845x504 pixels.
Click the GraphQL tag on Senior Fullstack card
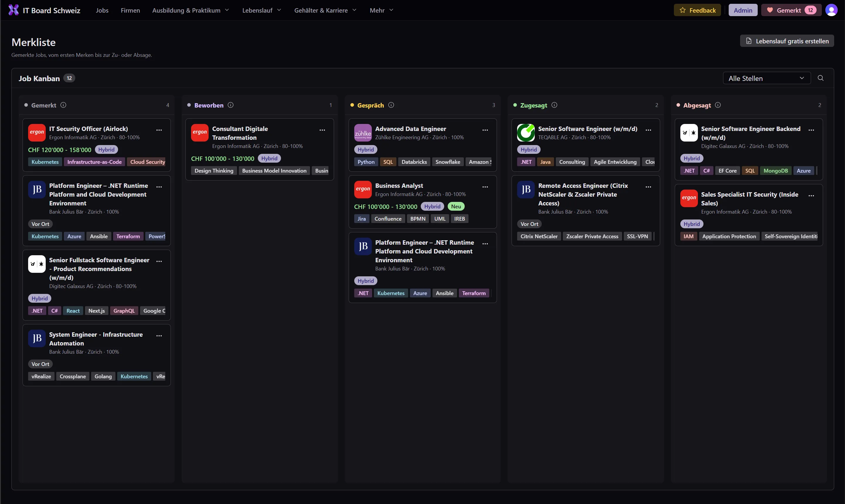(x=124, y=311)
